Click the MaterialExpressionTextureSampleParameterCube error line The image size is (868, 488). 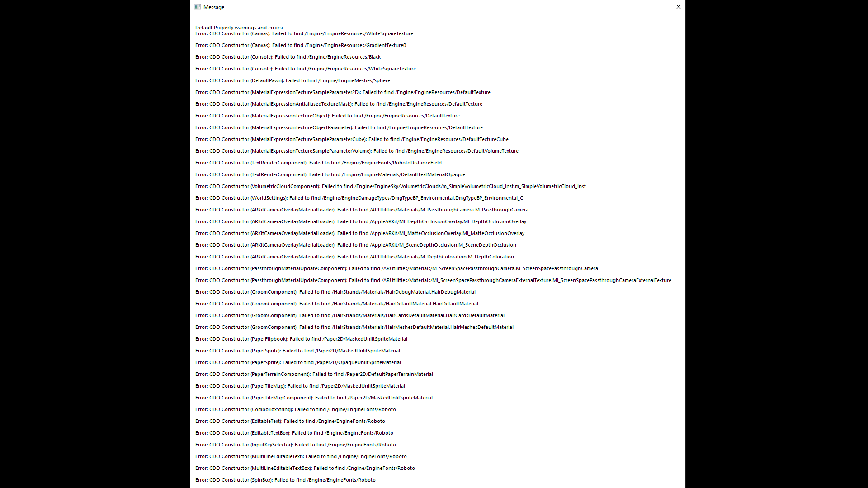(x=352, y=139)
